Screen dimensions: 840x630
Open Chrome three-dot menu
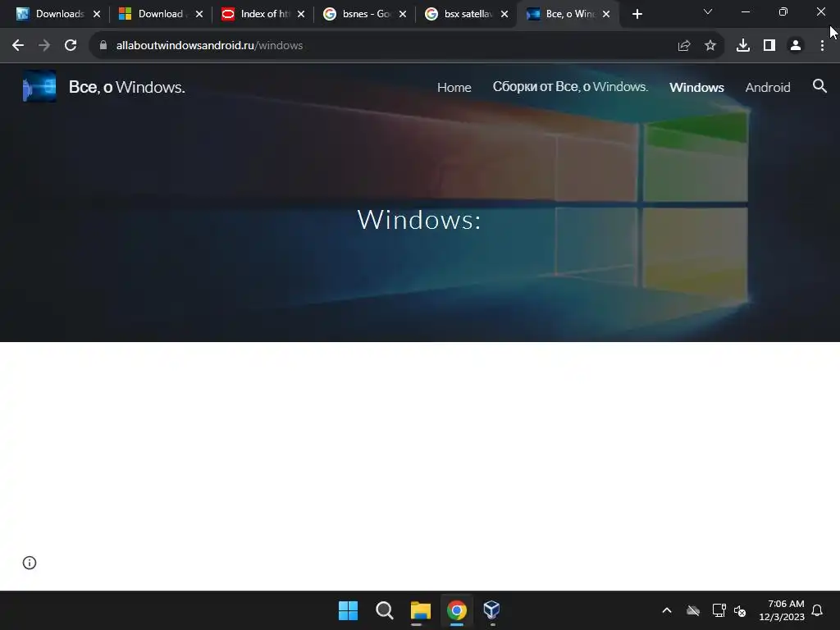(x=822, y=46)
